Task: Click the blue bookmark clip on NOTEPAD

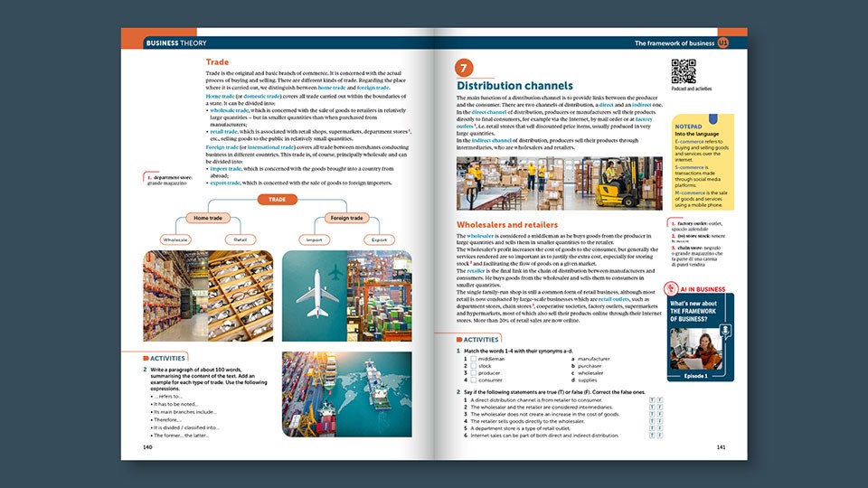Action: 713,118
